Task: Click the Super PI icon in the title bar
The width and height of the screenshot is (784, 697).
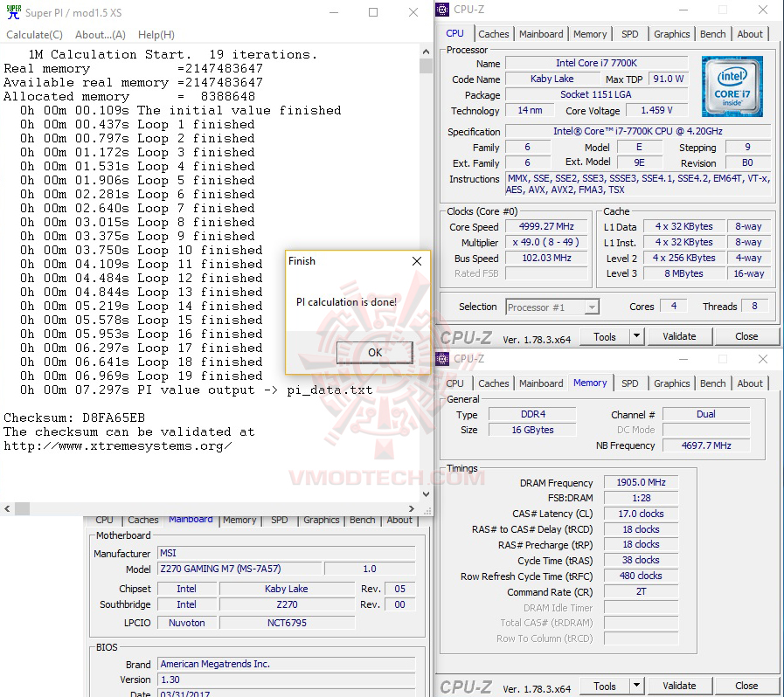Action: [x=12, y=11]
